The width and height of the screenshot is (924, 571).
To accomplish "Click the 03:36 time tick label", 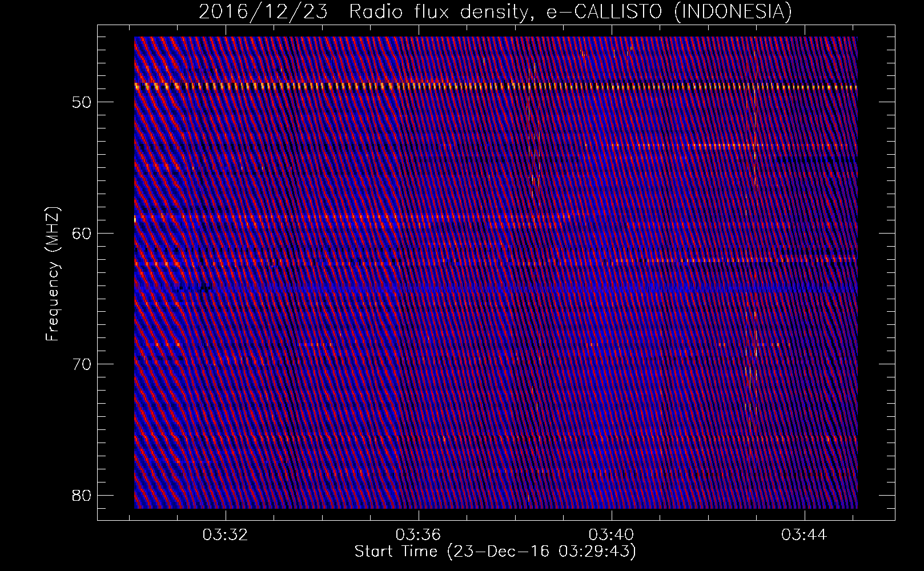I will pos(419,535).
